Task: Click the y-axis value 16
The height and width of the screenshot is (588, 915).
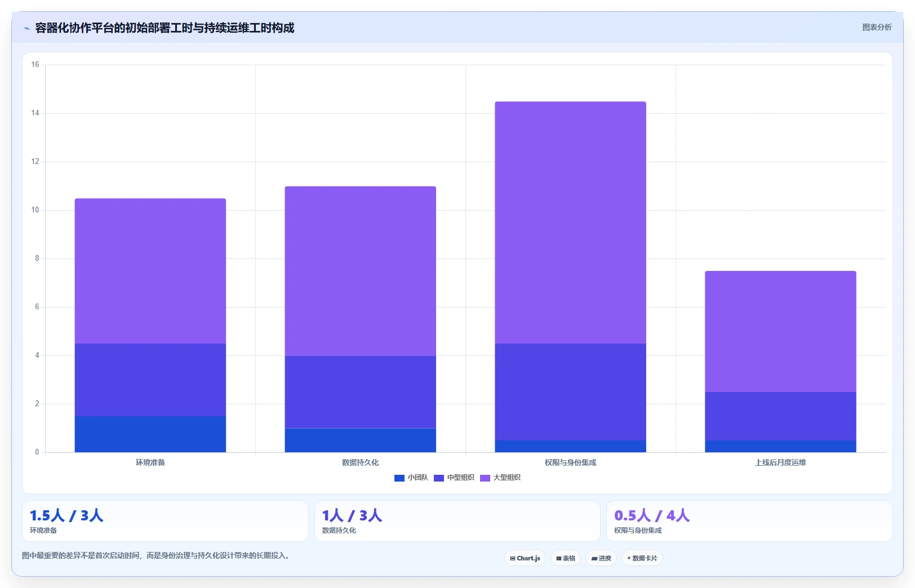Action: [x=35, y=65]
